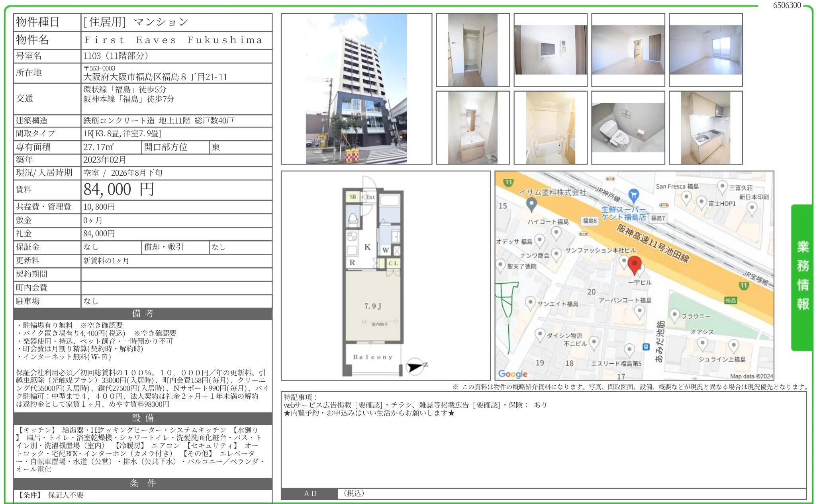Image resolution: width=819 pixels, height=504 pixels.
Task: Click the property name 'First Eaves Fukushima'
Action: click(x=174, y=40)
